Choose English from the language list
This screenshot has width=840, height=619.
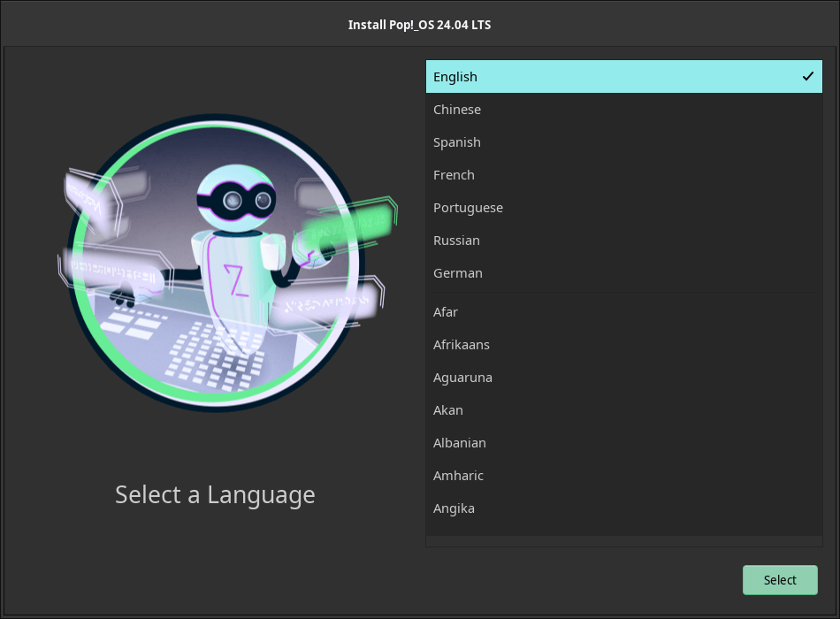(x=455, y=77)
